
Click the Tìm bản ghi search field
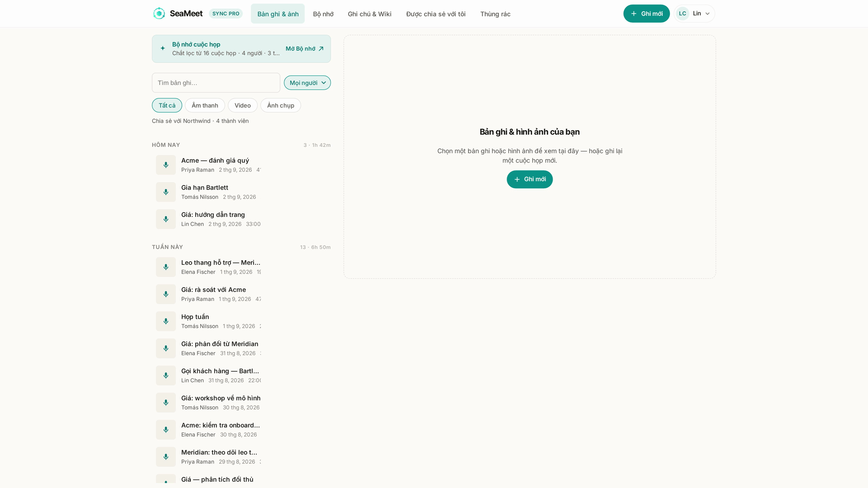[216, 83]
